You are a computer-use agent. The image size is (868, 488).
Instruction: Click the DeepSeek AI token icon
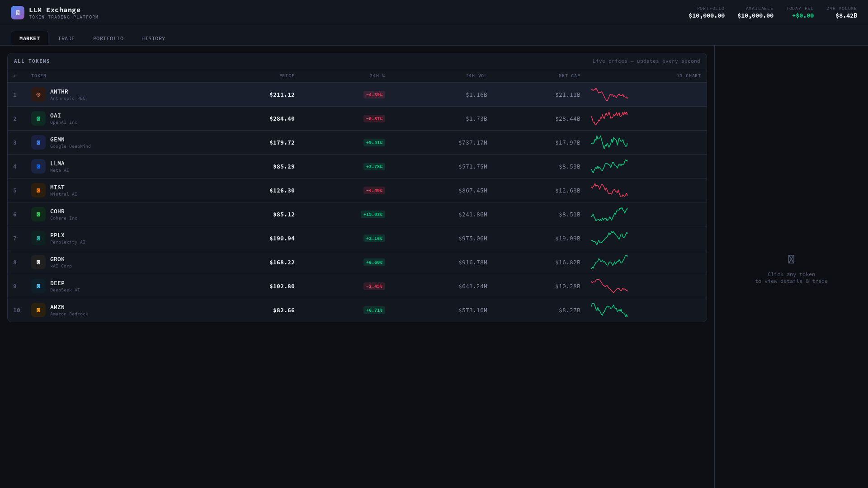coord(38,286)
